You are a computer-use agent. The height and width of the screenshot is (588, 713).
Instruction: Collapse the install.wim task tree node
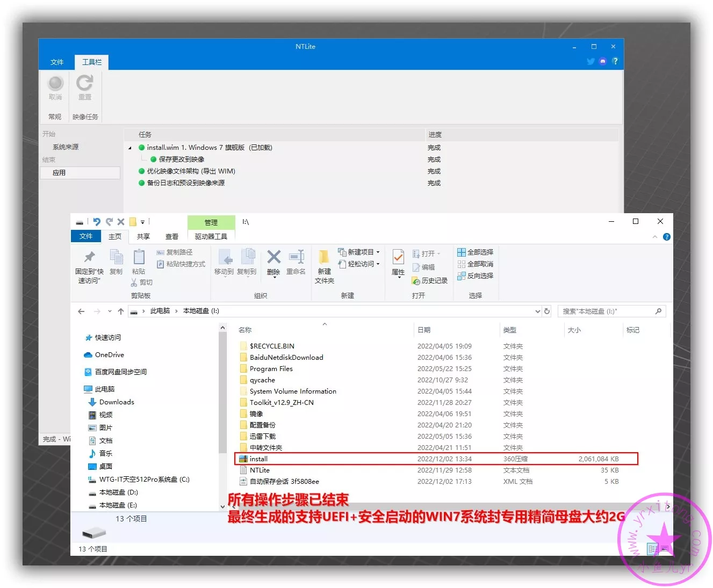pos(129,148)
